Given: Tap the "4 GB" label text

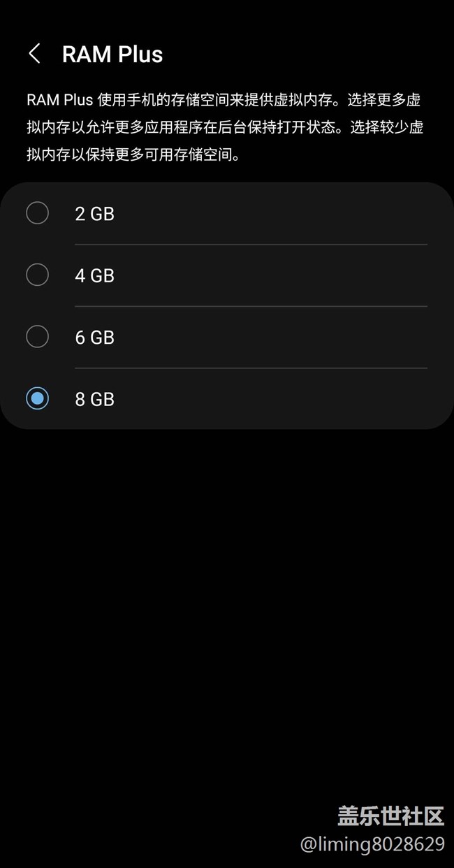Looking at the screenshot, I should tap(94, 275).
